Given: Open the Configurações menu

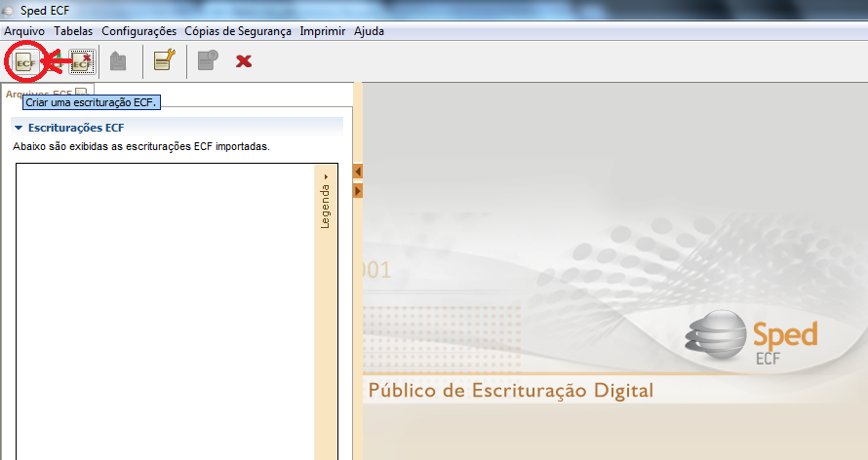Looking at the screenshot, I should click(139, 31).
